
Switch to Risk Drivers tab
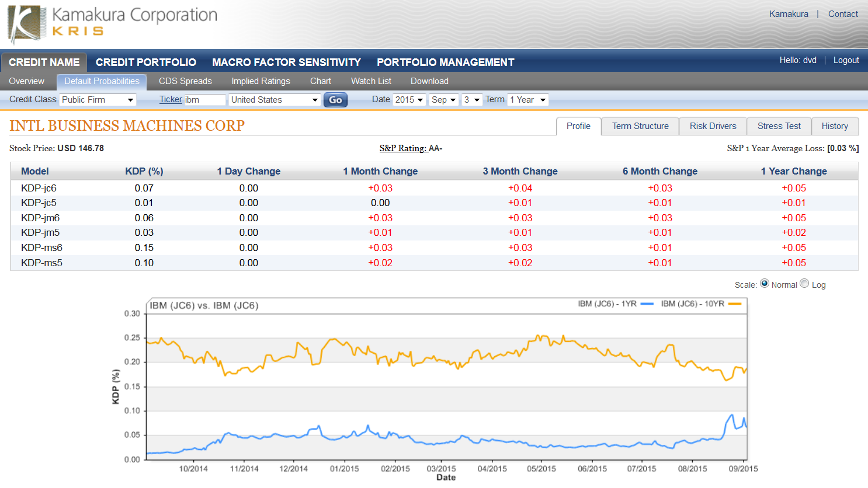click(x=713, y=126)
